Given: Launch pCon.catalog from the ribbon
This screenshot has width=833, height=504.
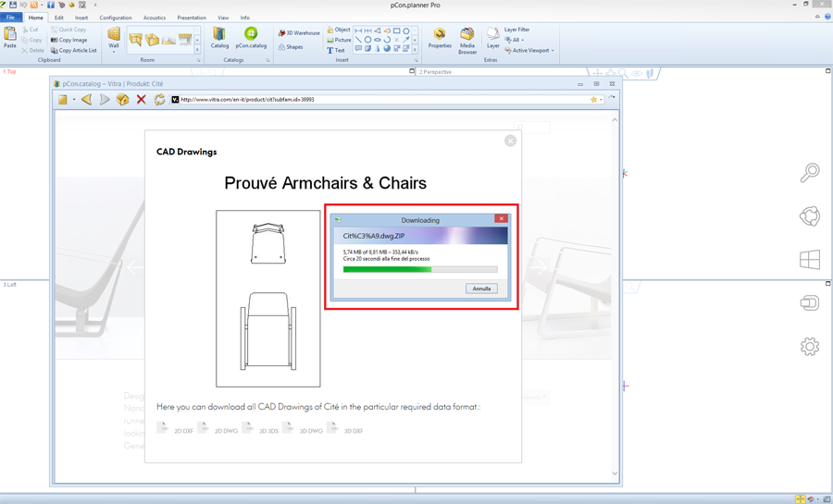Looking at the screenshot, I should 251,38.
